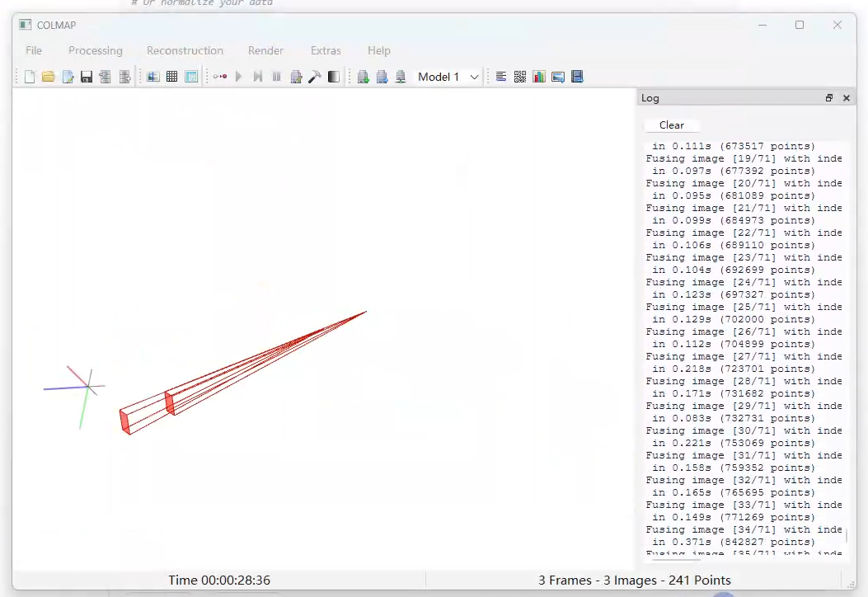Open the File menu
The image size is (868, 597).
[34, 50]
